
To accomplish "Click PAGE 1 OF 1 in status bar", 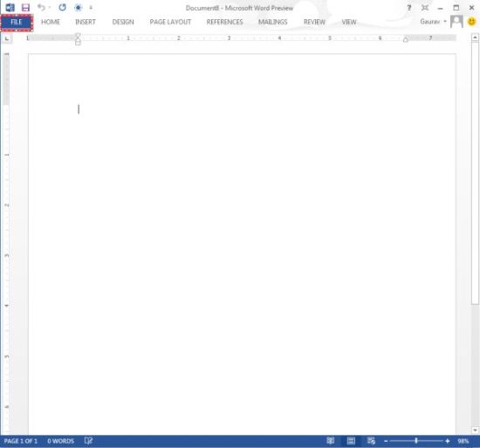I will pyautogui.click(x=21, y=441).
